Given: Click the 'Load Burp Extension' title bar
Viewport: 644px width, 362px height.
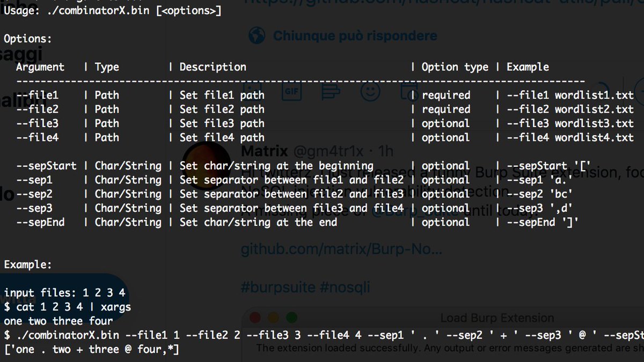Looking at the screenshot, I should point(497,317).
